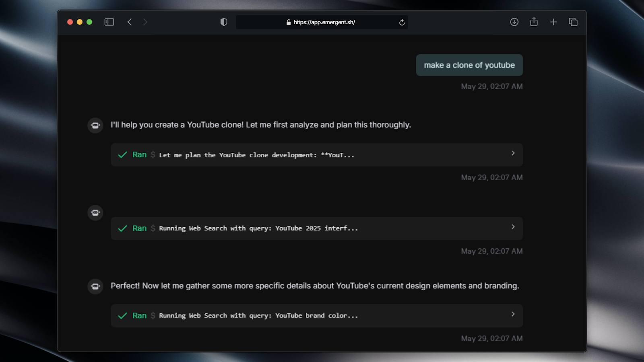This screenshot has width=644, height=362.
Task: Expand the 'YouTube 2025 interf...' web search step
Action: tap(513, 227)
